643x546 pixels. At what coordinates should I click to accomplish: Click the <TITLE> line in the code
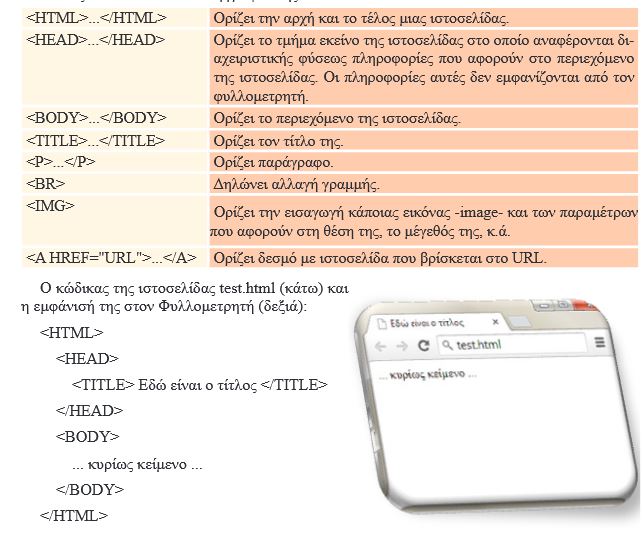coord(199,384)
